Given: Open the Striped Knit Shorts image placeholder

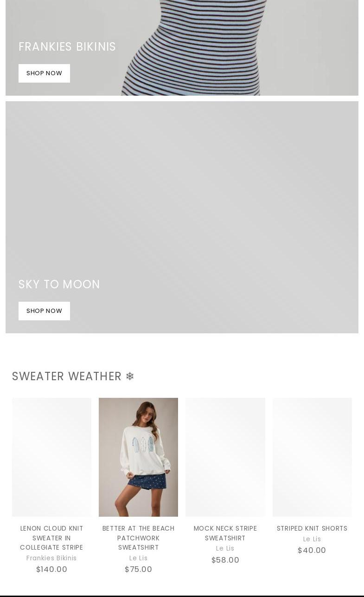Looking at the screenshot, I should [x=312, y=457].
